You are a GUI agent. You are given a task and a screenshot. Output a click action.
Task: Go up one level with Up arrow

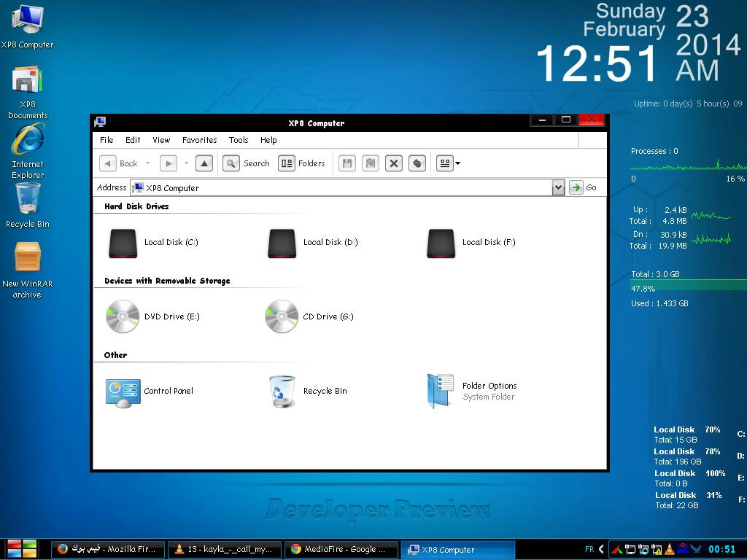click(x=204, y=163)
